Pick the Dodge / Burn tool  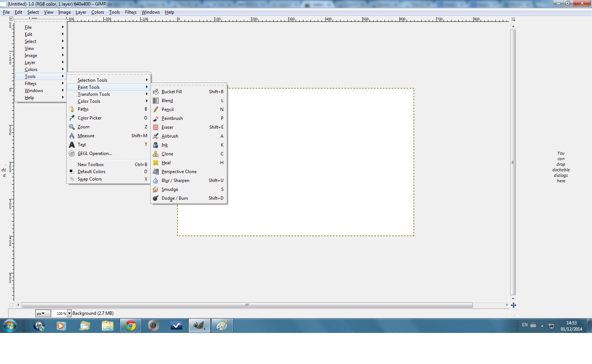(189, 198)
